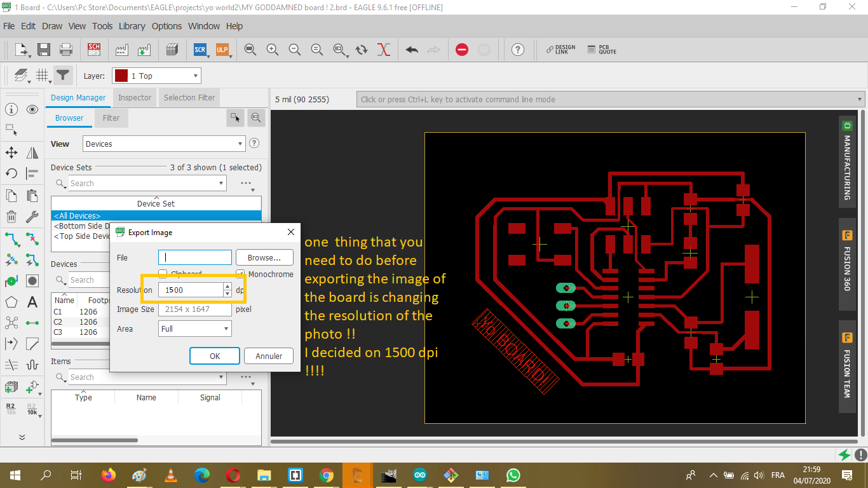Open the Grid settings dropdown icon
868x488 pixels.
[43, 76]
